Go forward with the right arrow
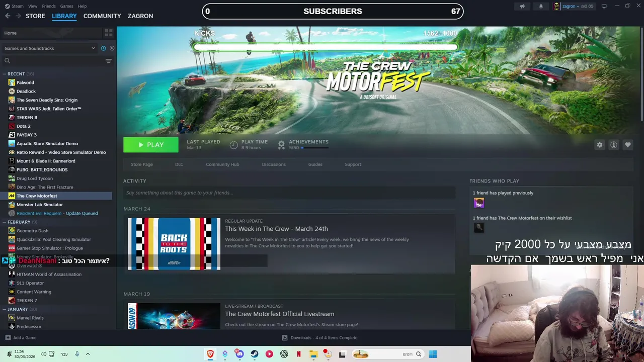The image size is (644, 362). tap(19, 16)
